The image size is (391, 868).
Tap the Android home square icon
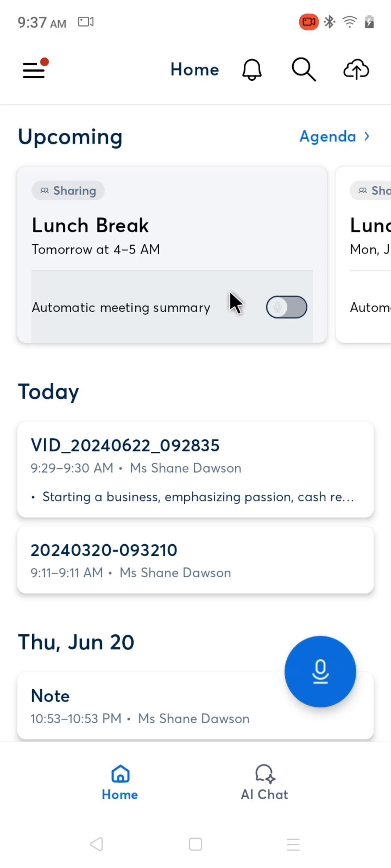click(x=195, y=844)
